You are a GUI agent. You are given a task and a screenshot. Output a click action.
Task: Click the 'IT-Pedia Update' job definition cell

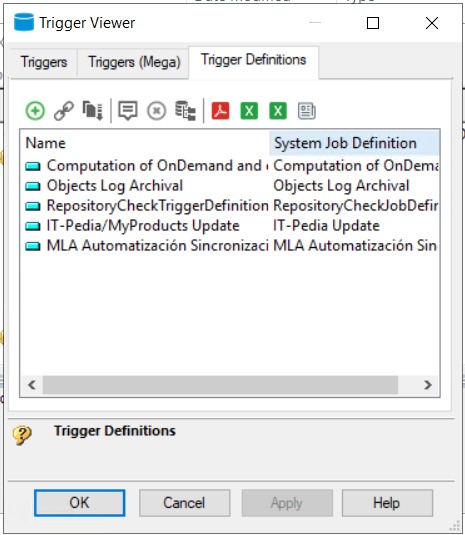click(x=326, y=226)
